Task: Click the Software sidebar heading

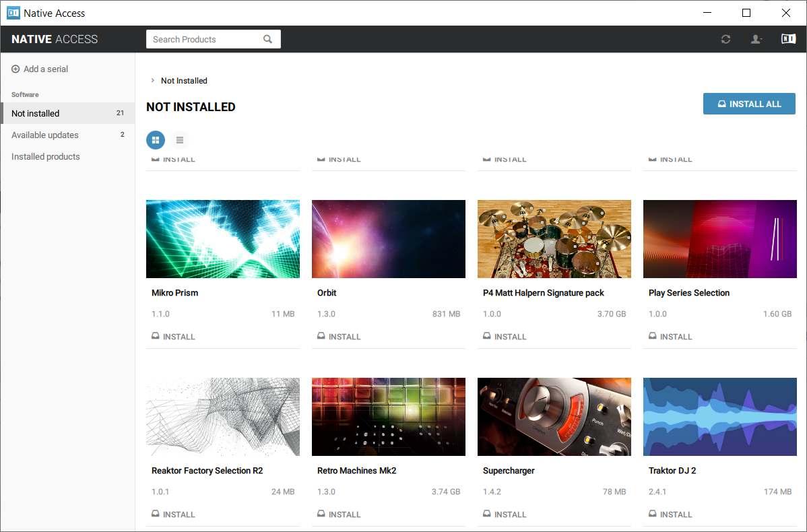Action: click(x=25, y=95)
